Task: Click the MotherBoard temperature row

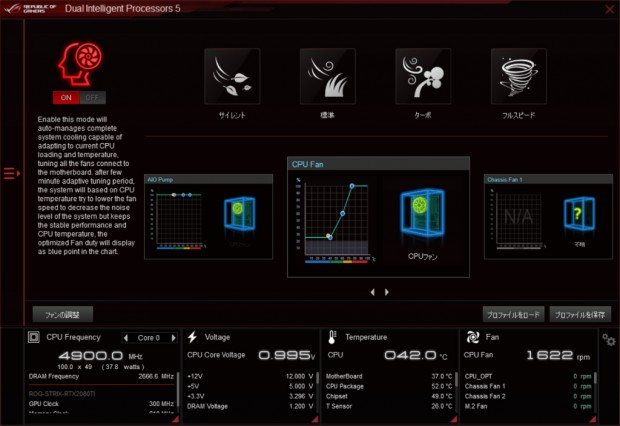Action: pyautogui.click(x=389, y=376)
